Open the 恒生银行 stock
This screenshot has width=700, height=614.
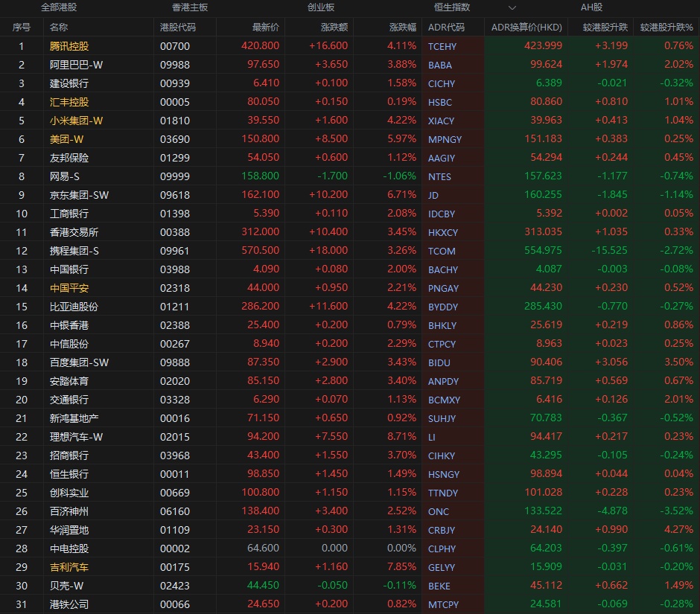(69, 474)
